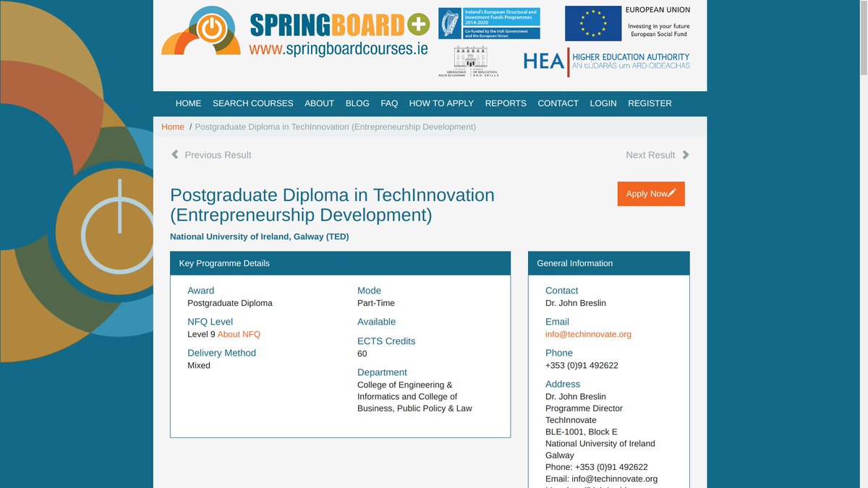Screen dimensions: 868x488
Task: Click the Department of Education and Skills logo
Action: click(470, 61)
